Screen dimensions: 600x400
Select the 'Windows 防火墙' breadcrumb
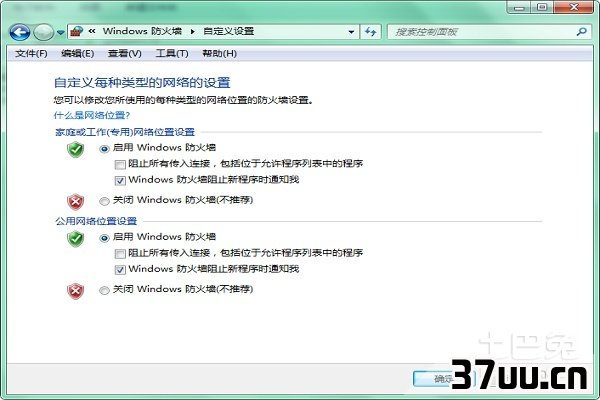[142, 31]
